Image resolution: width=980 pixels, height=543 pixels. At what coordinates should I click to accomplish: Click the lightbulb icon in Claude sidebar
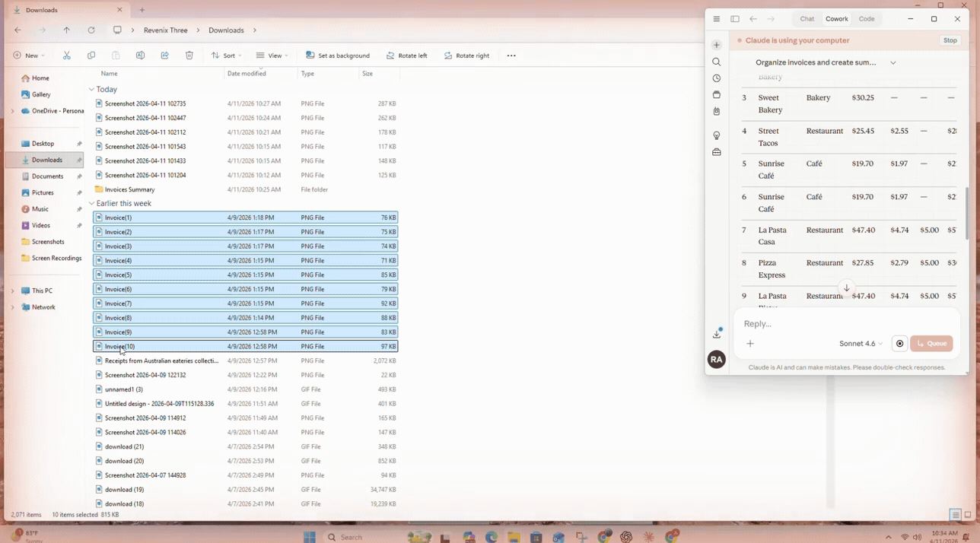click(x=717, y=135)
